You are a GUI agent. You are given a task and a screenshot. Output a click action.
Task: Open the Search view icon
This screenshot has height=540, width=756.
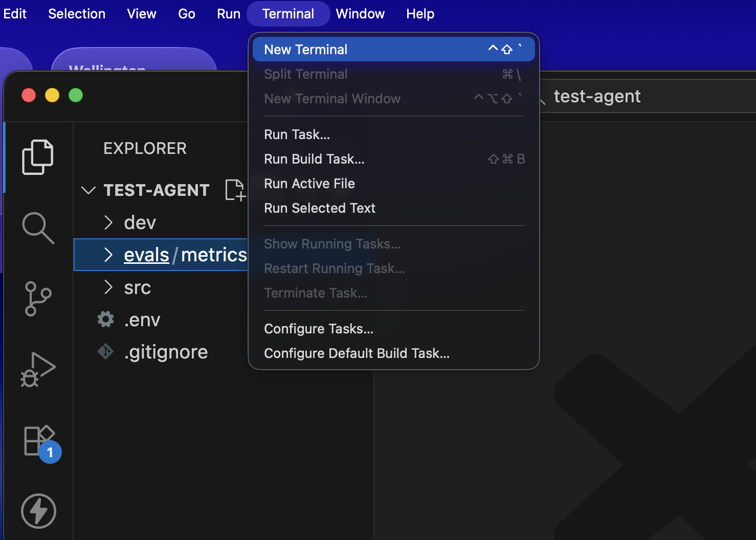[x=37, y=228]
